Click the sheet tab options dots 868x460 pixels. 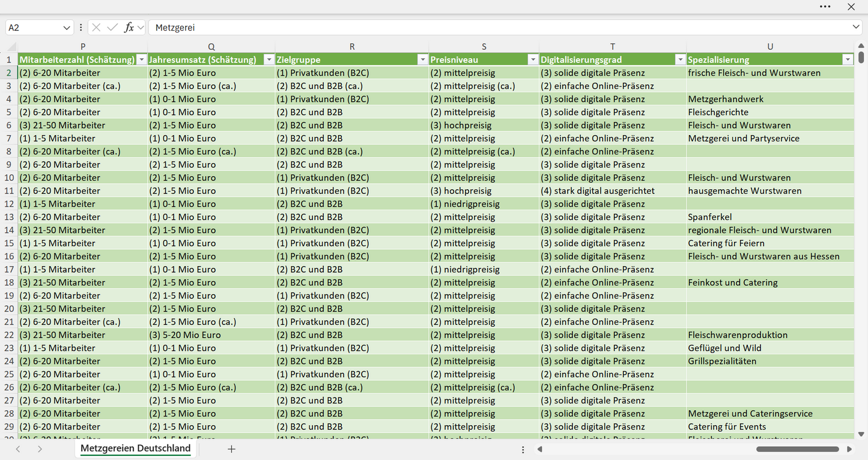(x=523, y=449)
